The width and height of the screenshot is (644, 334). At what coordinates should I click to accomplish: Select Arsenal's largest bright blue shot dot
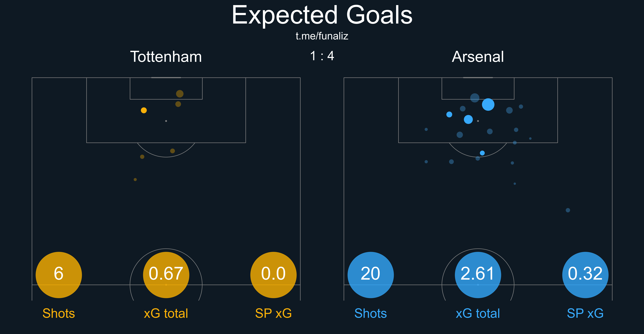(488, 105)
